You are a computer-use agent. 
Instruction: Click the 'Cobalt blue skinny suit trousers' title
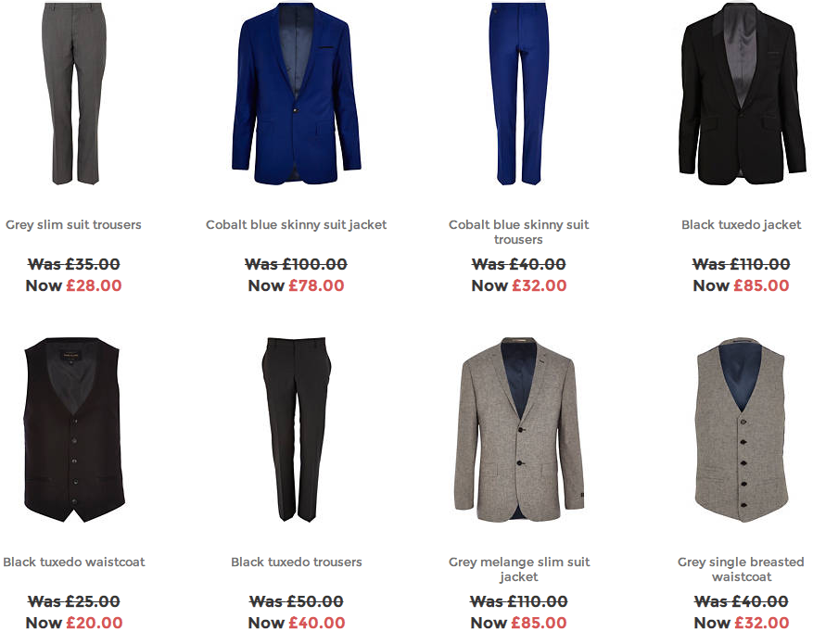(518, 232)
